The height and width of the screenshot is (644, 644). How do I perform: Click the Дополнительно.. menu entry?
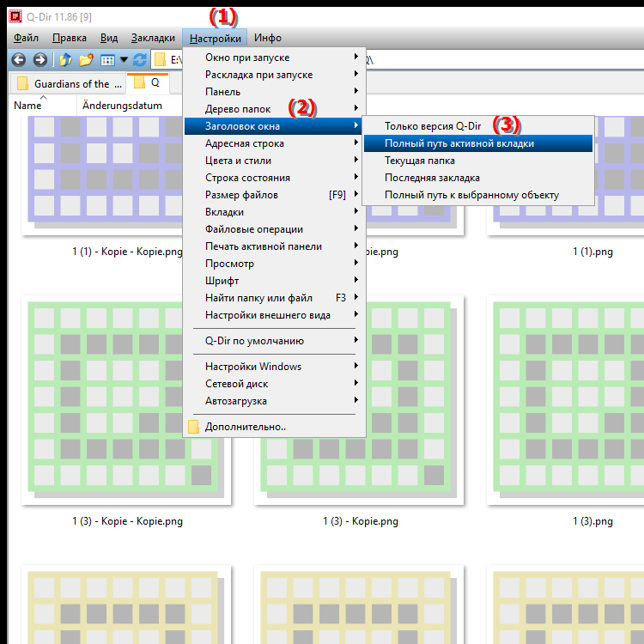pos(274,427)
